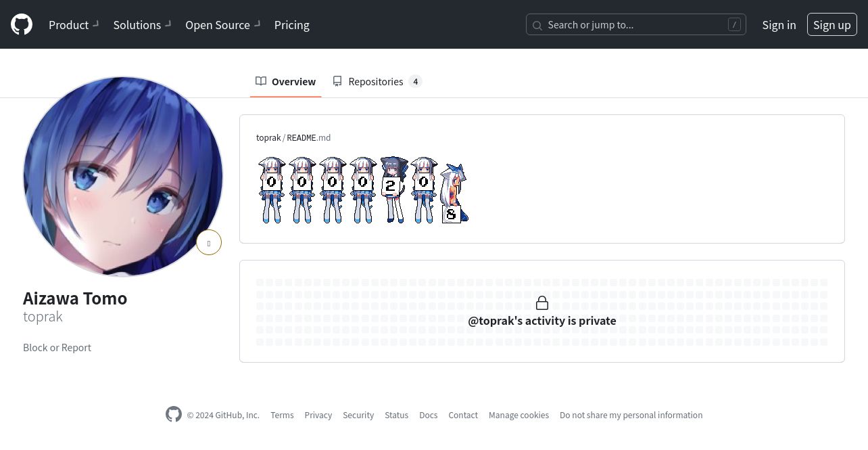868x450 pixels.
Task: Click the repo icon beside Repositories
Action: (337, 81)
